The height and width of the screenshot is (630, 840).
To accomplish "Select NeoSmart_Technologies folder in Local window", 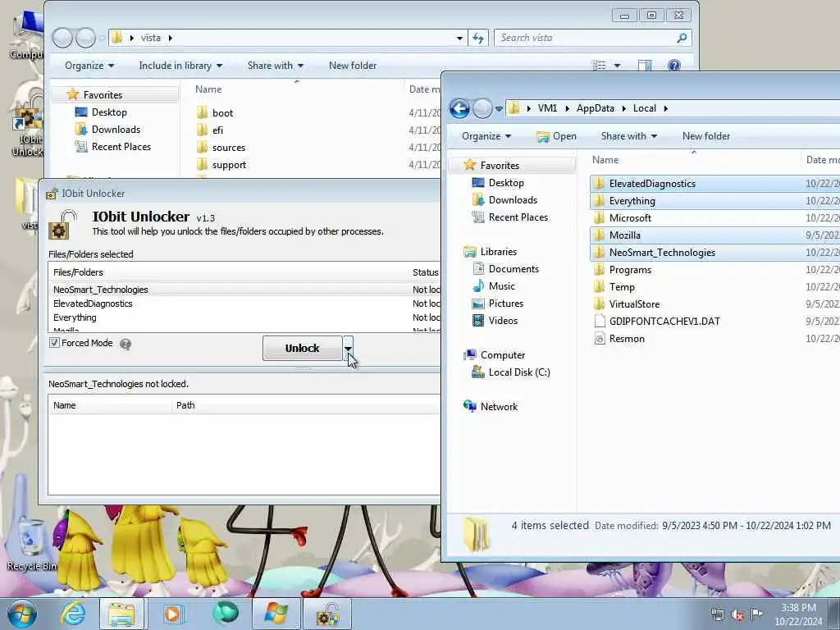I will [x=662, y=253].
